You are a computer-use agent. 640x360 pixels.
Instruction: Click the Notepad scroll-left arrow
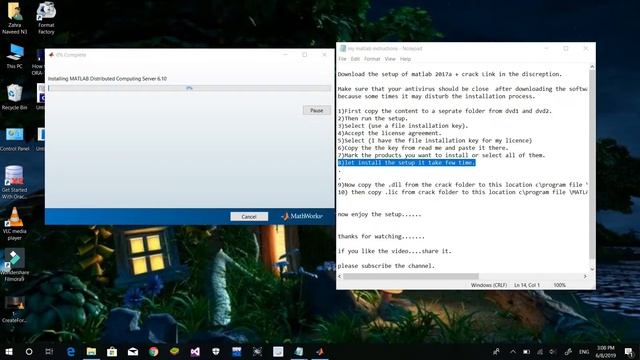(340, 276)
